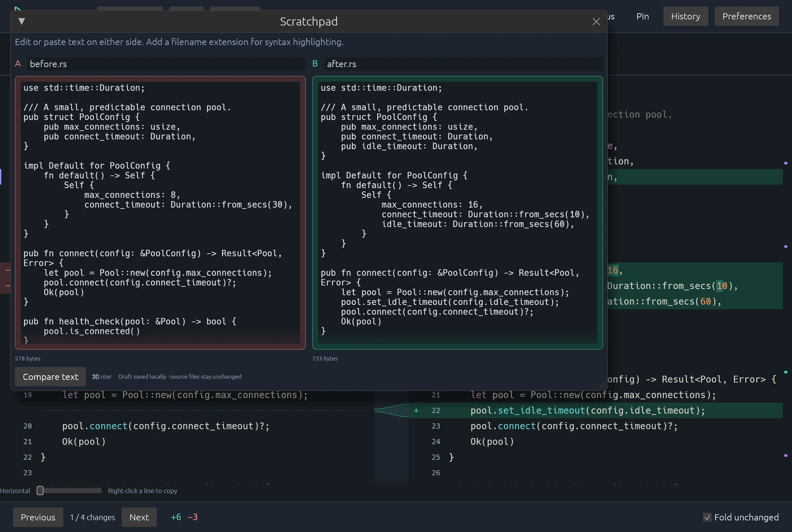Screen dimensions: 792x532
Task: Click the green change marker in the minimap
Action: tap(785, 372)
